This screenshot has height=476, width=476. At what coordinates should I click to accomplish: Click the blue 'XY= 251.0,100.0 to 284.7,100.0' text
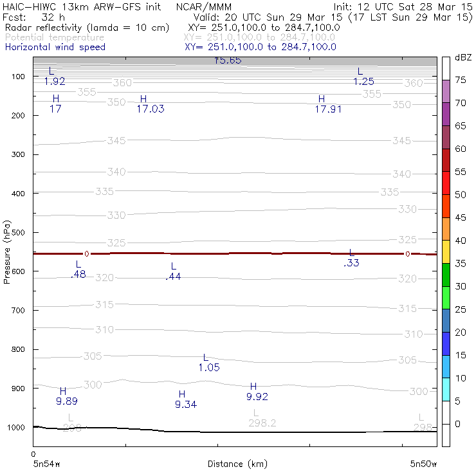pyautogui.click(x=261, y=47)
